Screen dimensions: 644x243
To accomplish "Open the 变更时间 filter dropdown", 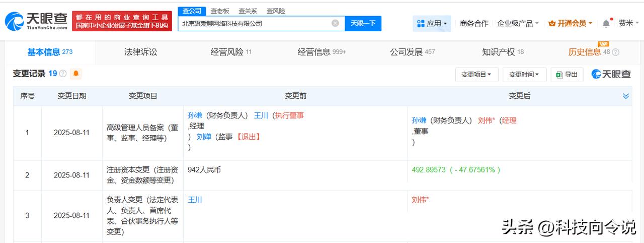I will [x=524, y=75].
